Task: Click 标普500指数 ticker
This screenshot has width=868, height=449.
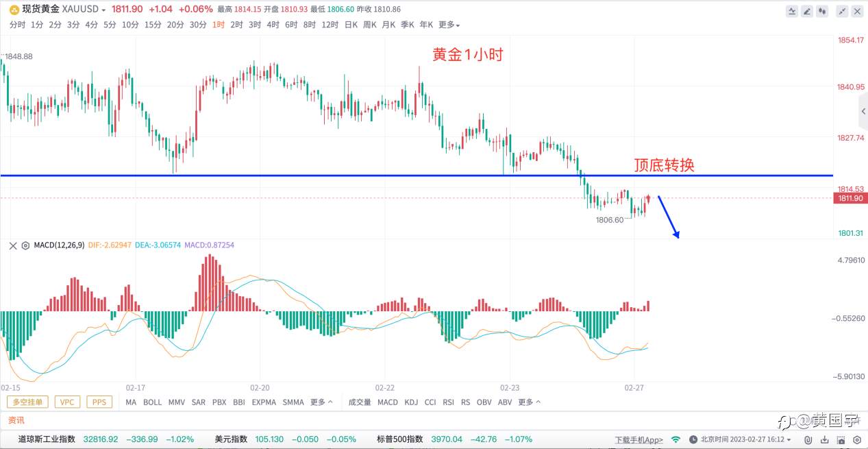Action: click(x=400, y=439)
